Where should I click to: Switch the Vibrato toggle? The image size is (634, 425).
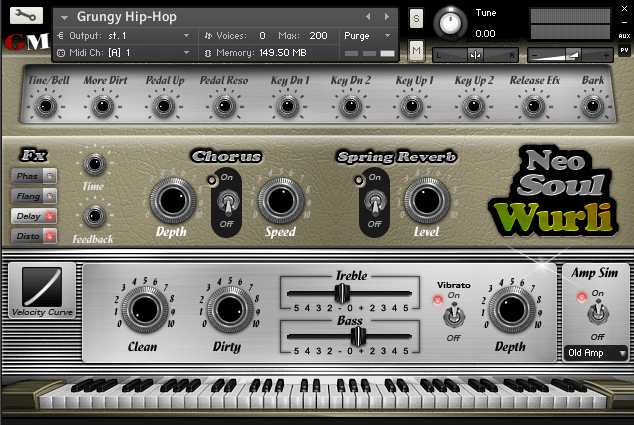[x=454, y=314]
